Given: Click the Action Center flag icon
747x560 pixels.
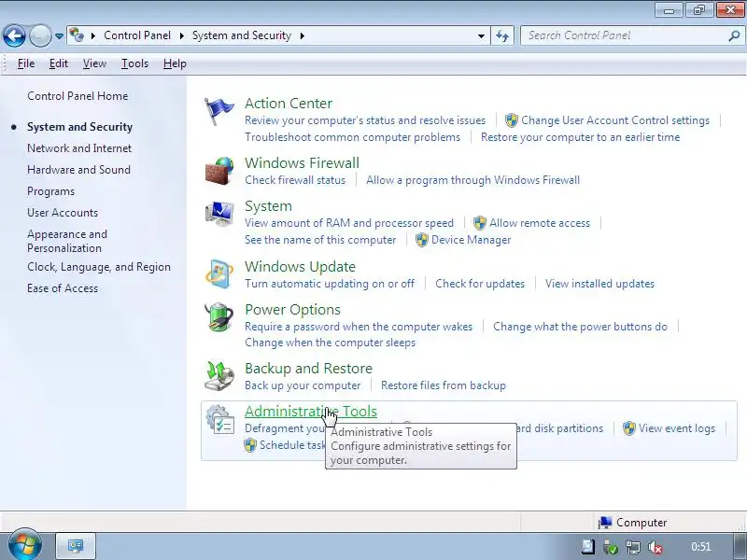Looking at the screenshot, I should coord(218,111).
